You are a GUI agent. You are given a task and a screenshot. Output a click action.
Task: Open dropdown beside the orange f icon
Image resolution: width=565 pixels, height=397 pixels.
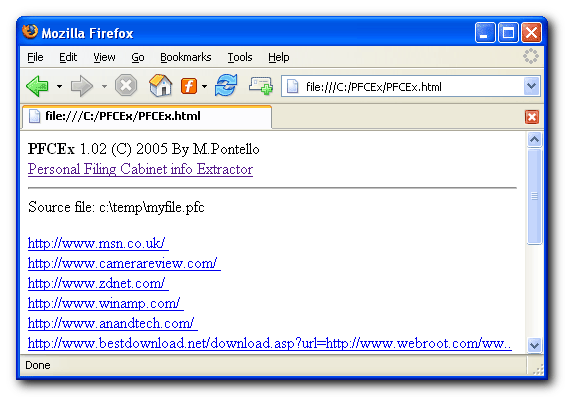[x=204, y=86]
